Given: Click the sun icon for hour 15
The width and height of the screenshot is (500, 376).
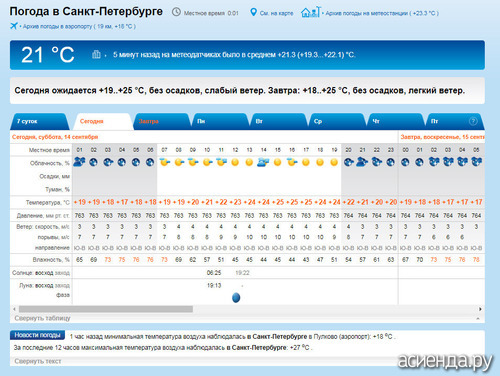Looking at the screenshot, I should (x=277, y=162).
